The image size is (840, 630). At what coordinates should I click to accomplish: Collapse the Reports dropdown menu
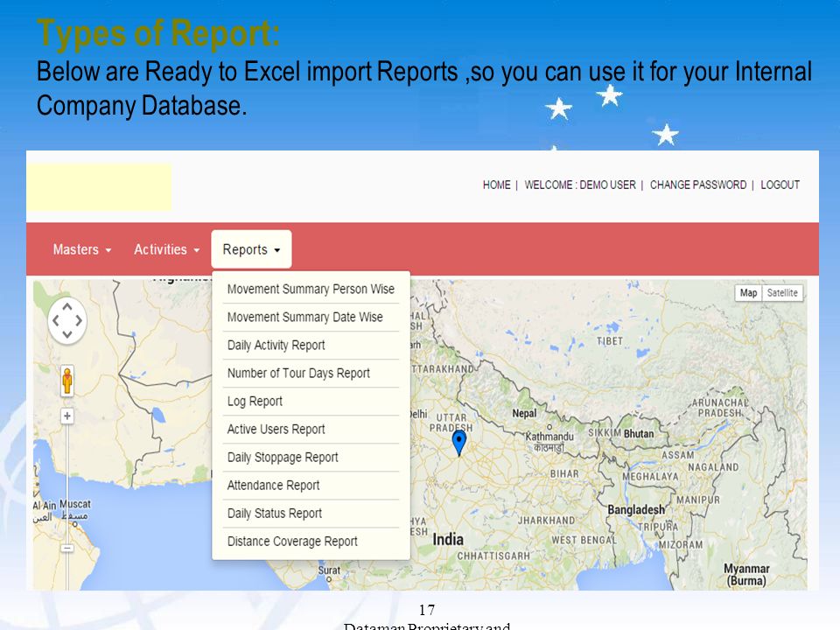[x=251, y=249]
